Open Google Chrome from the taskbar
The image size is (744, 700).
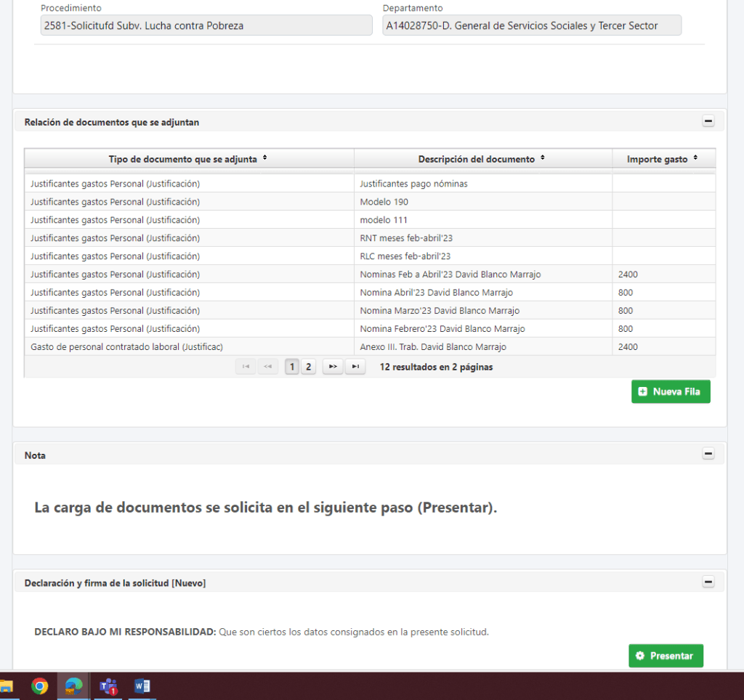39,685
